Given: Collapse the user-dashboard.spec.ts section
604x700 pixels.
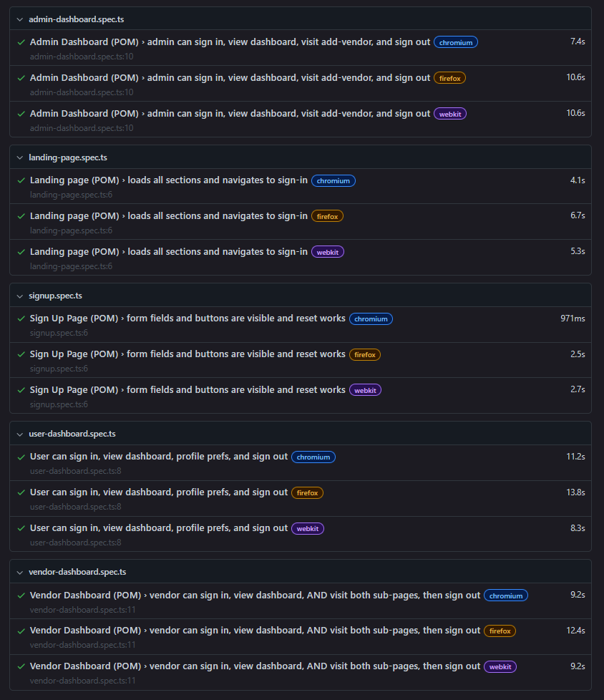Looking at the screenshot, I should tap(19, 434).
